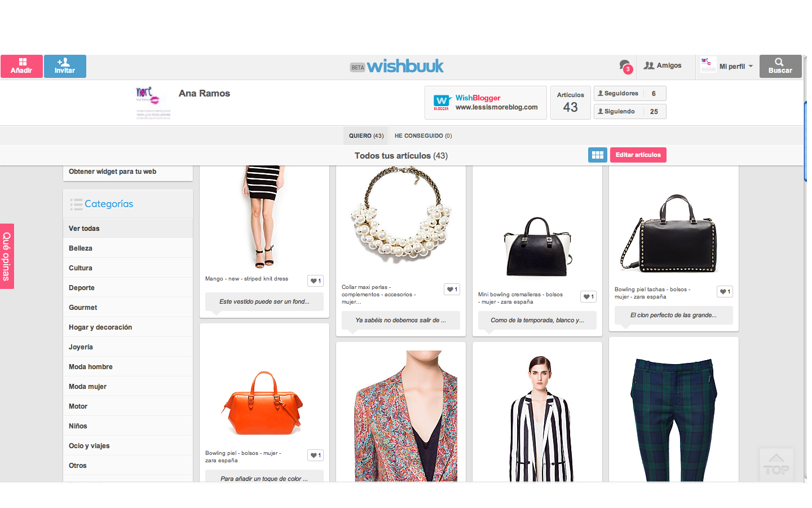The image size is (812, 508).
Task: Like the Mango striped knit dress
Action: pos(315,281)
